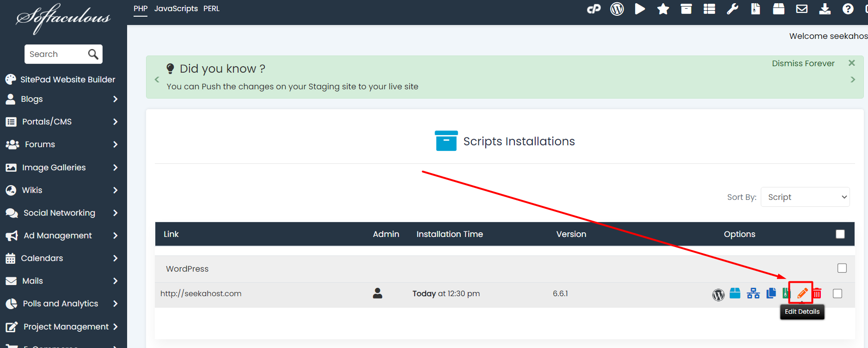
Task: Check the WordPress group row checkbox
Action: click(x=842, y=268)
